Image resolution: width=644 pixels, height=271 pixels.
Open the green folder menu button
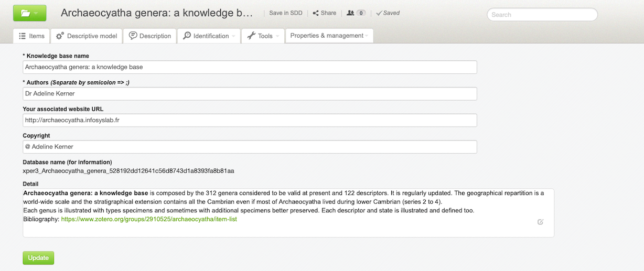click(x=29, y=13)
